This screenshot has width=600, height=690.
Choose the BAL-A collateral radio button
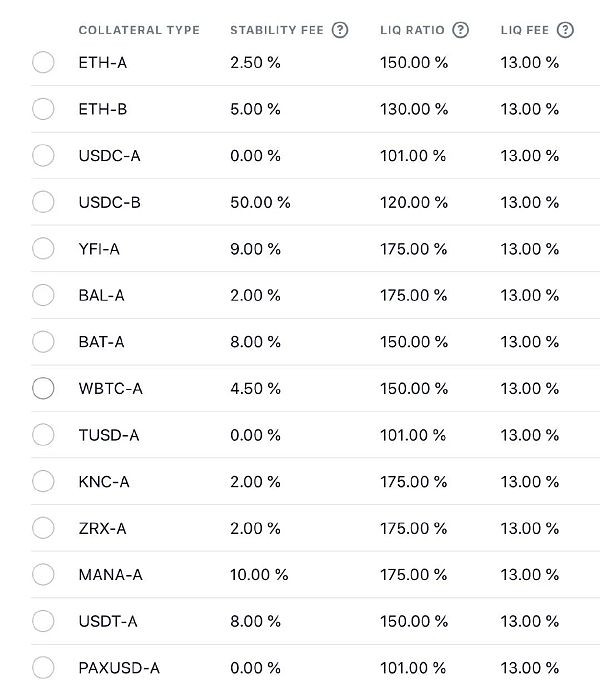tap(43, 295)
